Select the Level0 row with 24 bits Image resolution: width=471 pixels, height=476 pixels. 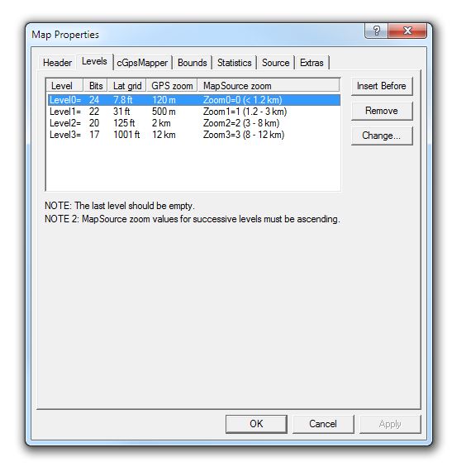pyautogui.click(x=194, y=100)
